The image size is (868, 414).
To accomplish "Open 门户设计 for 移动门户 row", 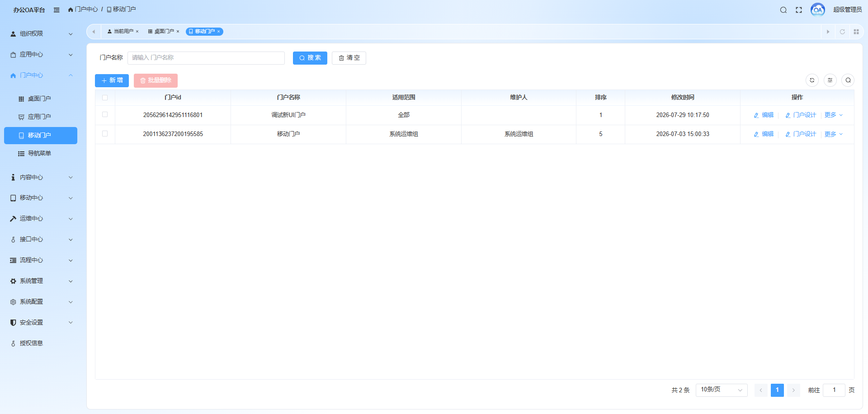I will (801, 134).
